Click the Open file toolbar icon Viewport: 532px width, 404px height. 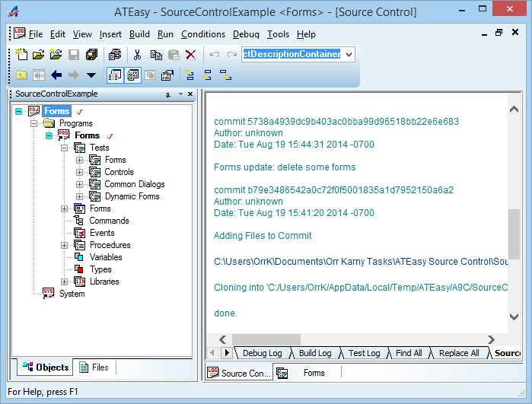pos(38,54)
